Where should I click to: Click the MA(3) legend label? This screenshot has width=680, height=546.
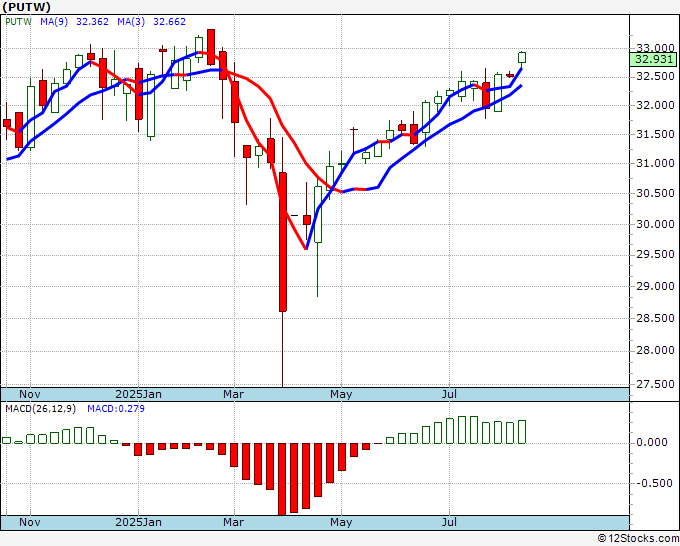(x=131, y=22)
